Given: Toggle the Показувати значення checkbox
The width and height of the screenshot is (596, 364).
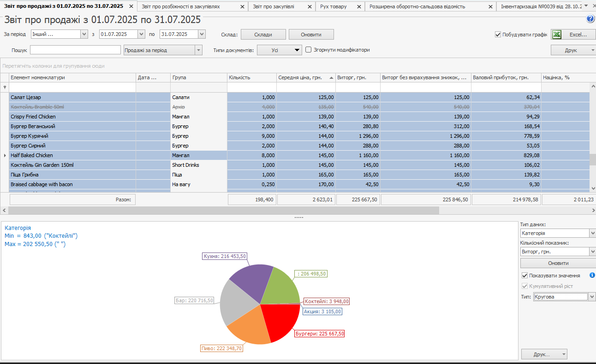Looking at the screenshot, I should point(524,276).
